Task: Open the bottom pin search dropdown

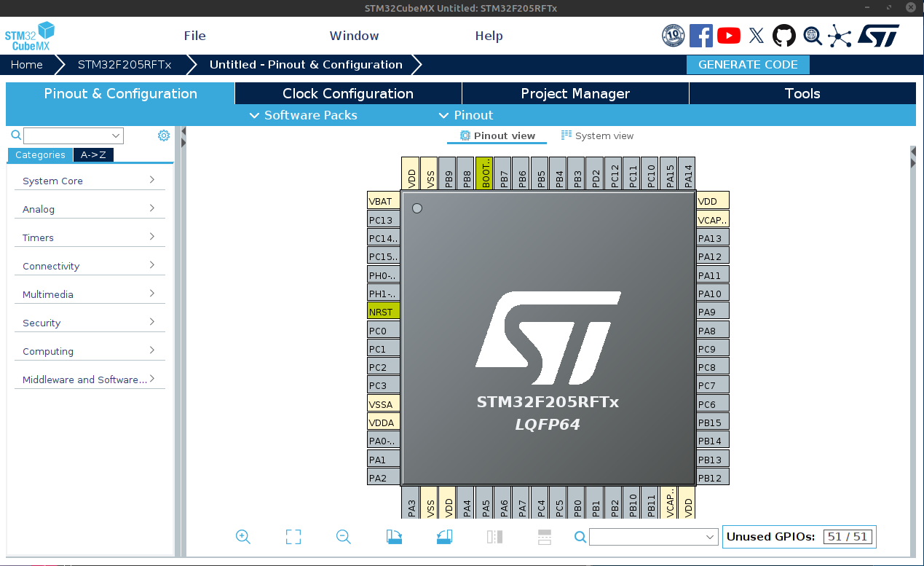Action: [652, 537]
